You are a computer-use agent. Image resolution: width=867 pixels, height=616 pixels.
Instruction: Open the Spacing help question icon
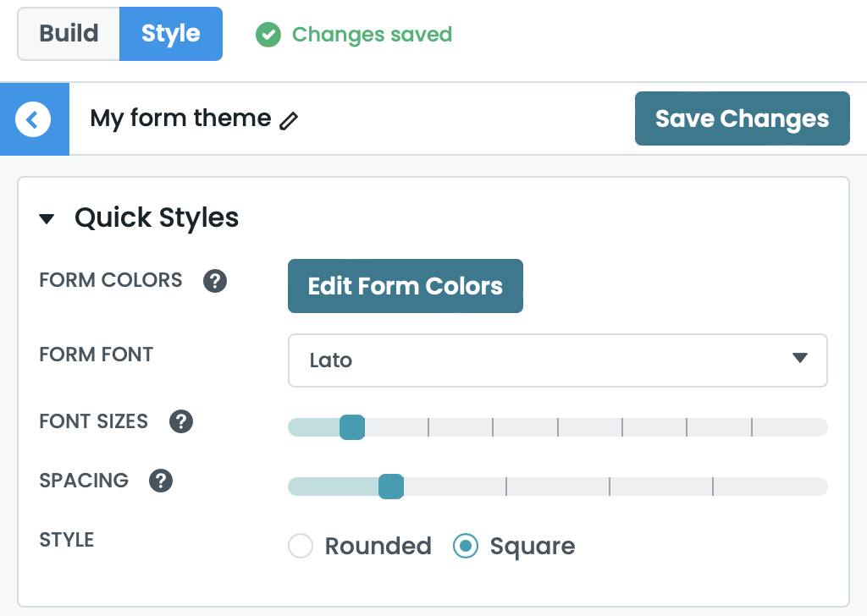pyautogui.click(x=161, y=481)
